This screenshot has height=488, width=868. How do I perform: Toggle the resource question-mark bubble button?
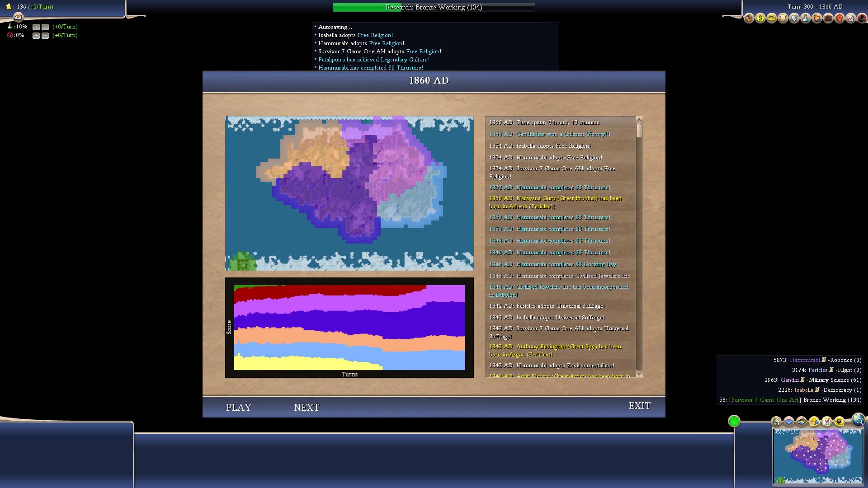tap(839, 422)
